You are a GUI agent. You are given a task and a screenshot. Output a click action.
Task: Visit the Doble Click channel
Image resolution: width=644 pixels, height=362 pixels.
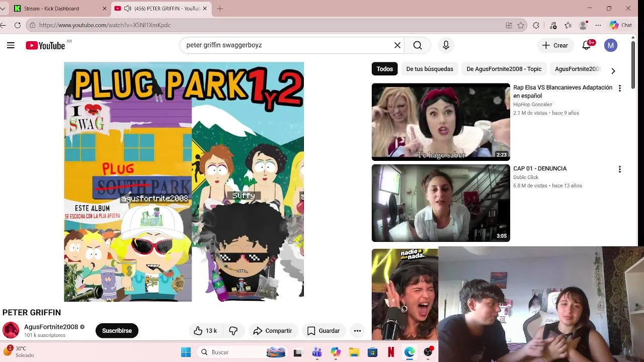coord(526,177)
